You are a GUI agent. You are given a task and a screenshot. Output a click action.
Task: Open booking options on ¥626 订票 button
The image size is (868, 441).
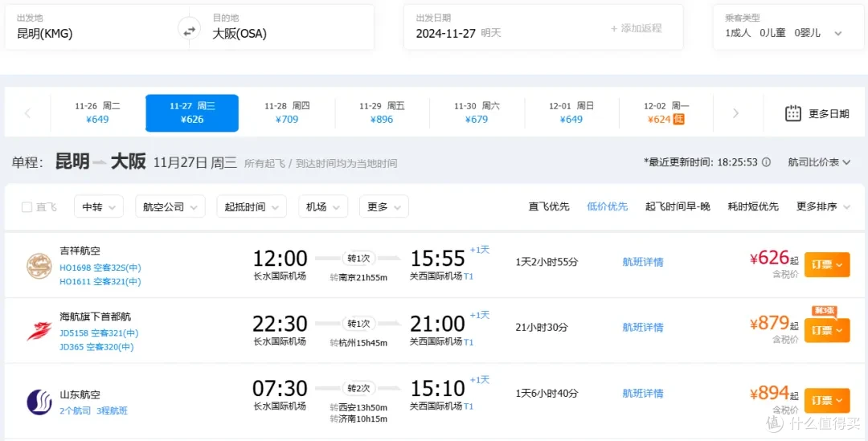[826, 264]
